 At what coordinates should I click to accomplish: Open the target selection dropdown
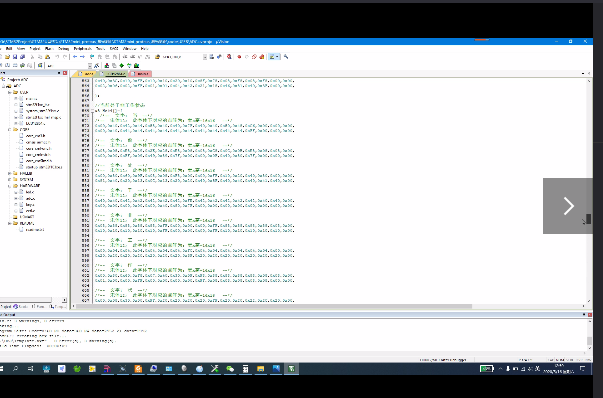coord(90,65)
